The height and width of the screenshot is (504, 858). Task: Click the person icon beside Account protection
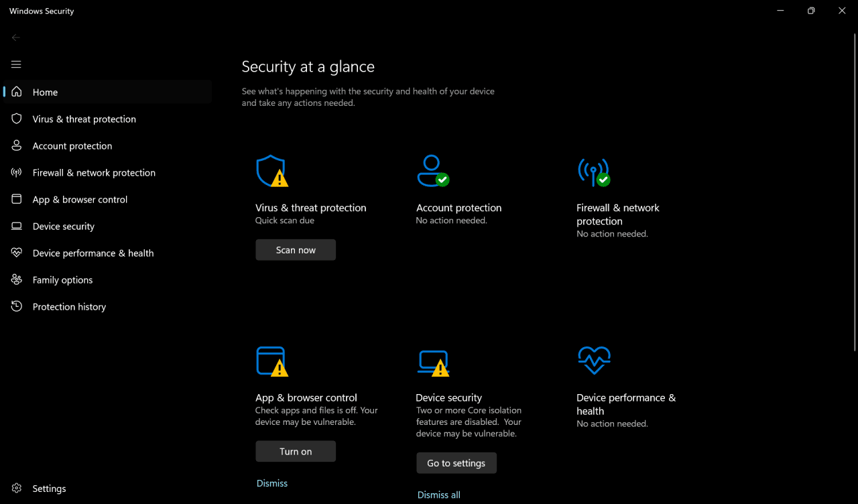click(17, 145)
